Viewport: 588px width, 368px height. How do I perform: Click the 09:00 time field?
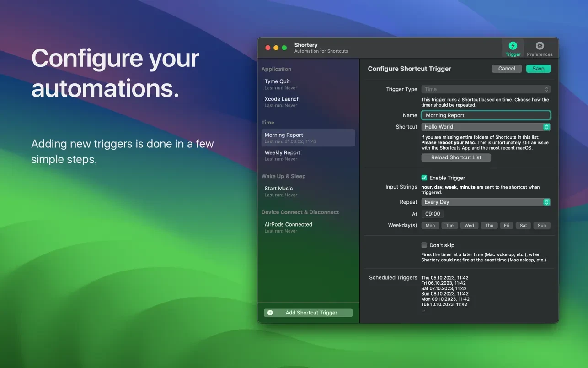433,214
